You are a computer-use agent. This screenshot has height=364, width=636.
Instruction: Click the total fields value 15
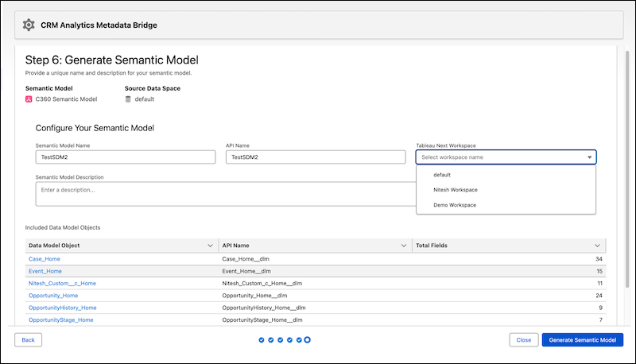click(x=599, y=271)
